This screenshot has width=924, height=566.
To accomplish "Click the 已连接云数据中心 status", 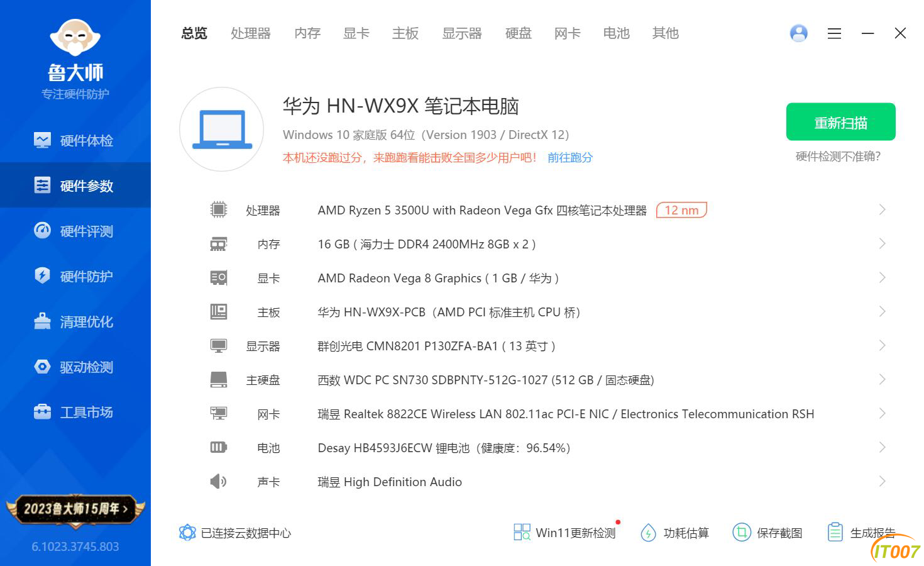I will point(235,533).
